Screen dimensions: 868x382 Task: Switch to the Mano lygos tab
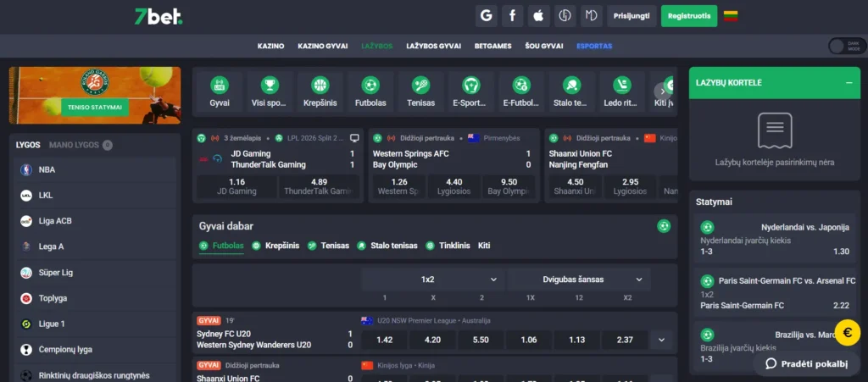click(81, 145)
